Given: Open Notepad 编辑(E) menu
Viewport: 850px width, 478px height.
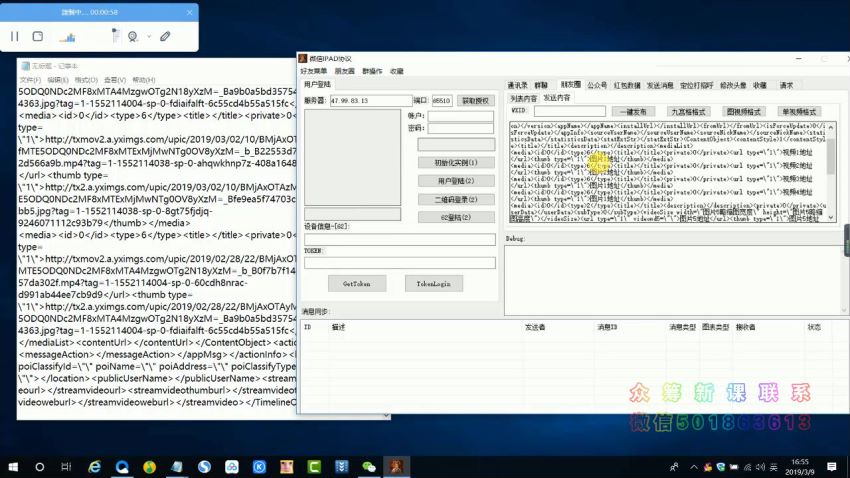Looking at the screenshot, I should coord(57,80).
